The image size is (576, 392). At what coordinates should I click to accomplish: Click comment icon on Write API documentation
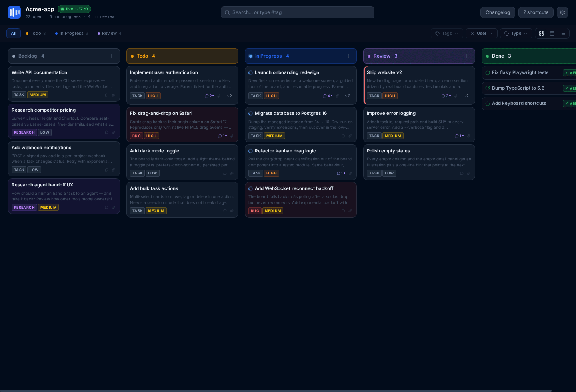106,95
